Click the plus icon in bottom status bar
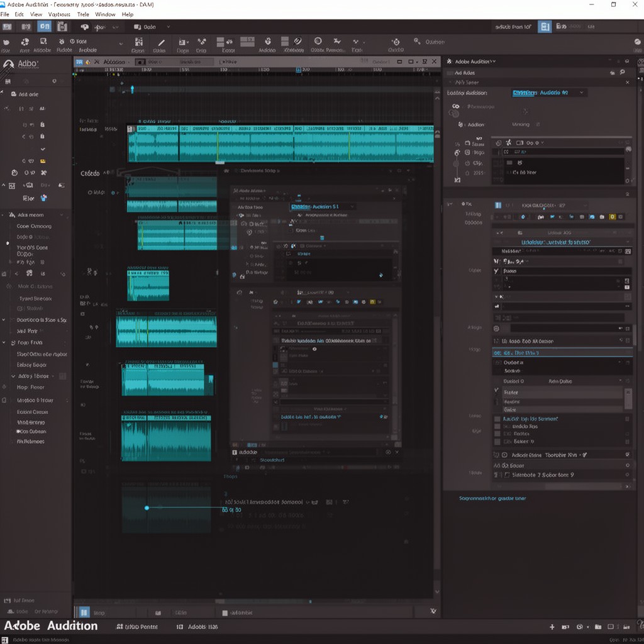The height and width of the screenshot is (644, 644). click(552, 627)
